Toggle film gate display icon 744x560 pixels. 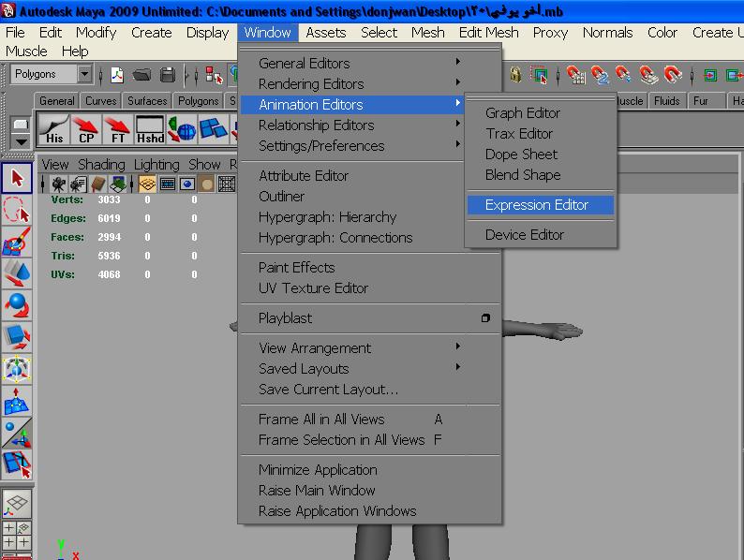tap(168, 184)
